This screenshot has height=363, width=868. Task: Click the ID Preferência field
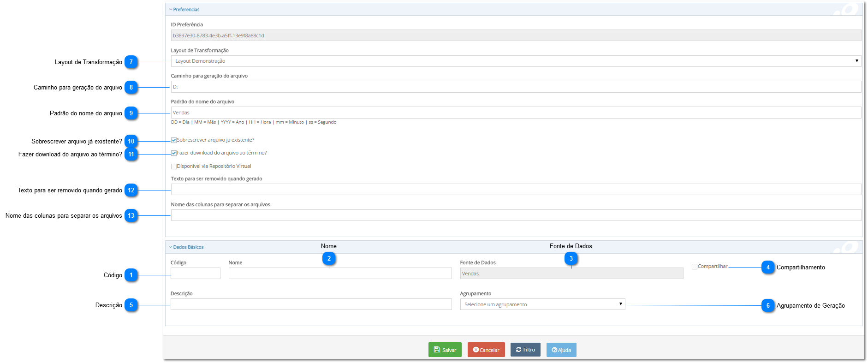tap(516, 36)
